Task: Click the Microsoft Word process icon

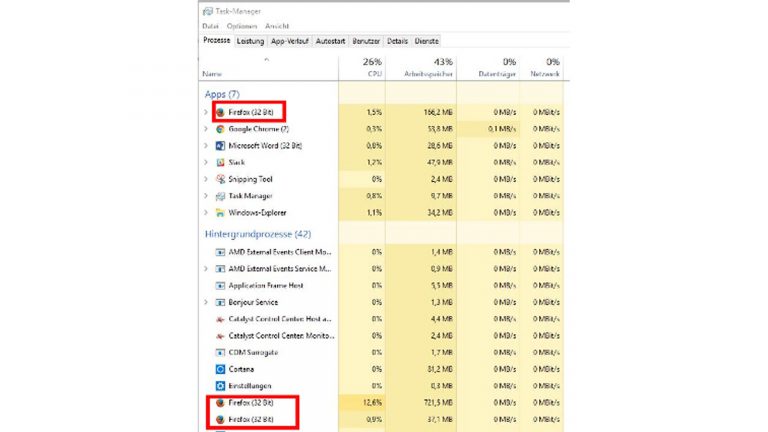Action: click(x=220, y=146)
